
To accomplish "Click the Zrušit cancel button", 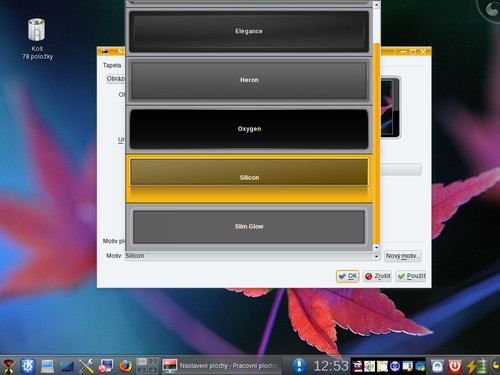I will (x=377, y=276).
